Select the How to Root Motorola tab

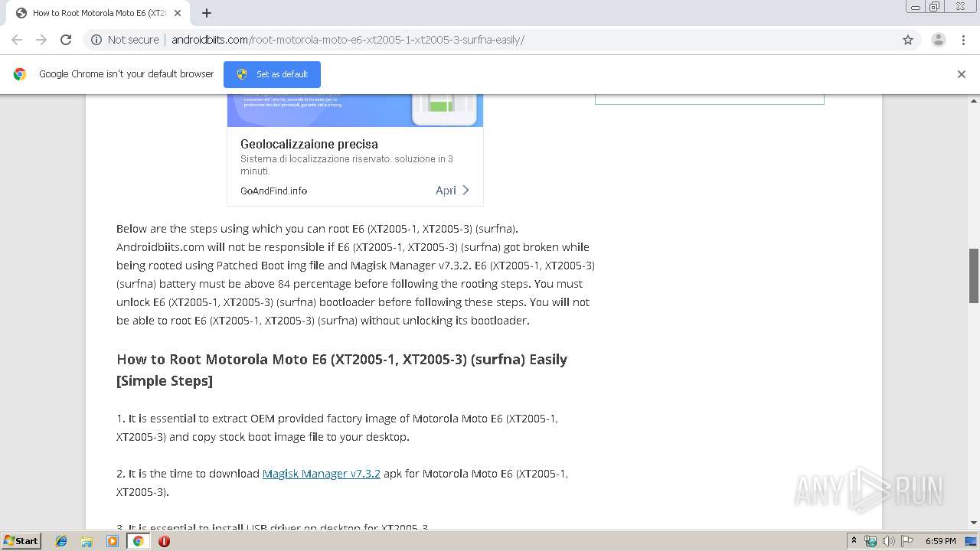[97, 13]
